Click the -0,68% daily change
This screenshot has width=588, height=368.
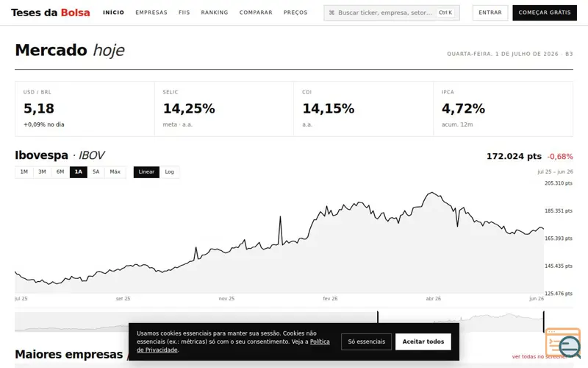pos(560,157)
